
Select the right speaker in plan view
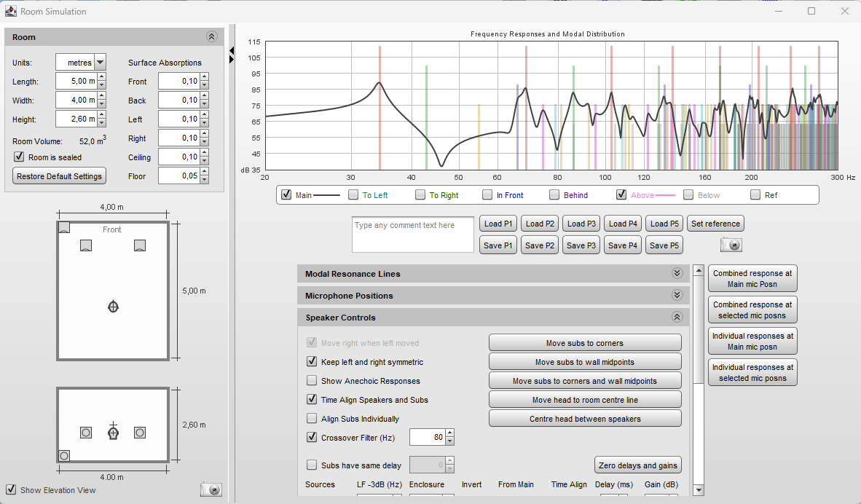140,245
